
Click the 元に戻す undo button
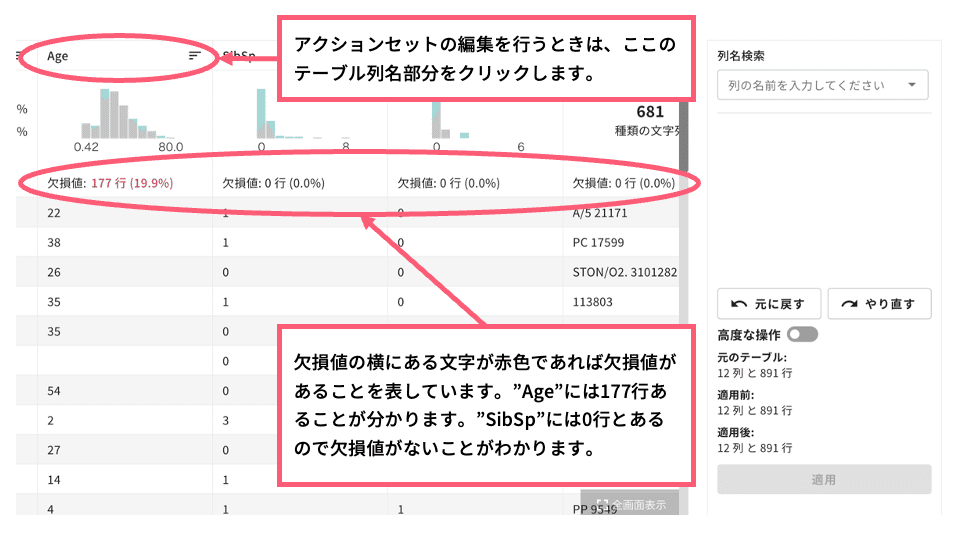[769, 304]
